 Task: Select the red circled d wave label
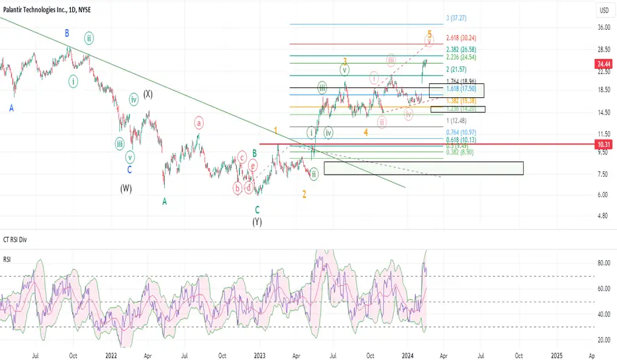coord(249,188)
